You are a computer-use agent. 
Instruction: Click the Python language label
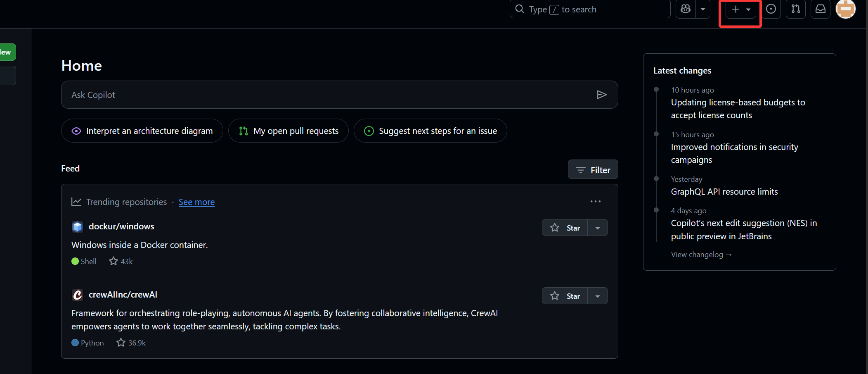tap(92, 343)
